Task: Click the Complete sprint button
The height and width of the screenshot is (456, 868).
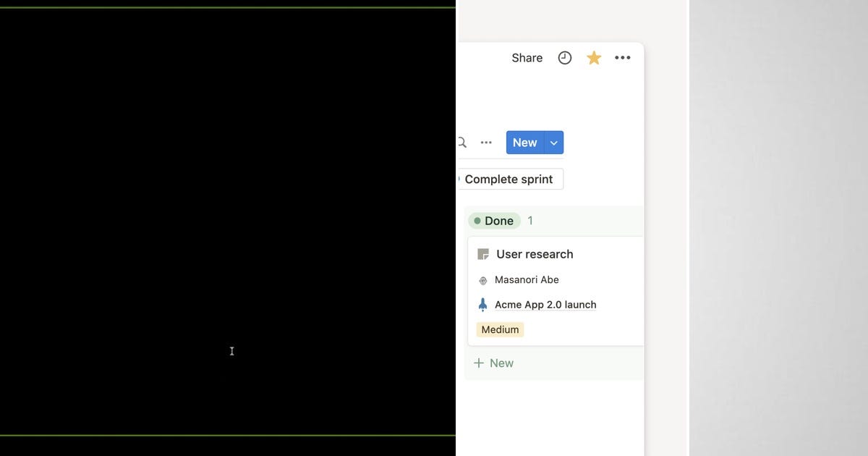Action: 510,178
